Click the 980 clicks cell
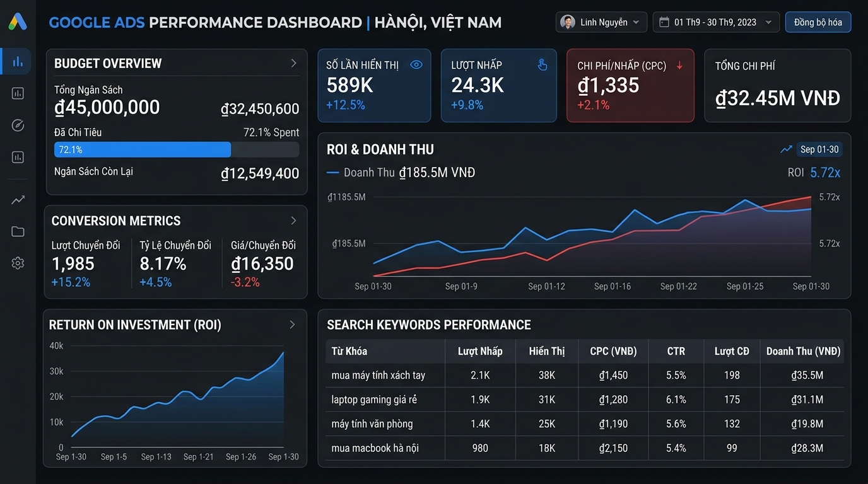 click(x=480, y=448)
